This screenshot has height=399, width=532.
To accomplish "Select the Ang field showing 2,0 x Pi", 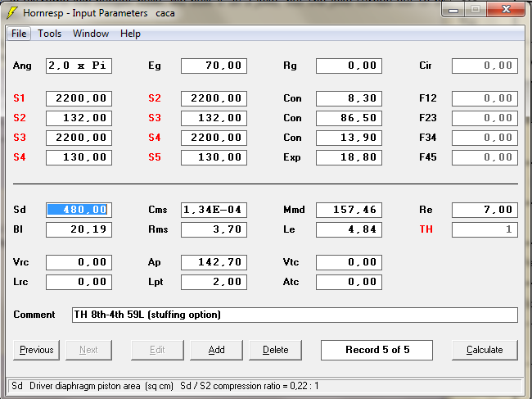I will tap(79, 66).
